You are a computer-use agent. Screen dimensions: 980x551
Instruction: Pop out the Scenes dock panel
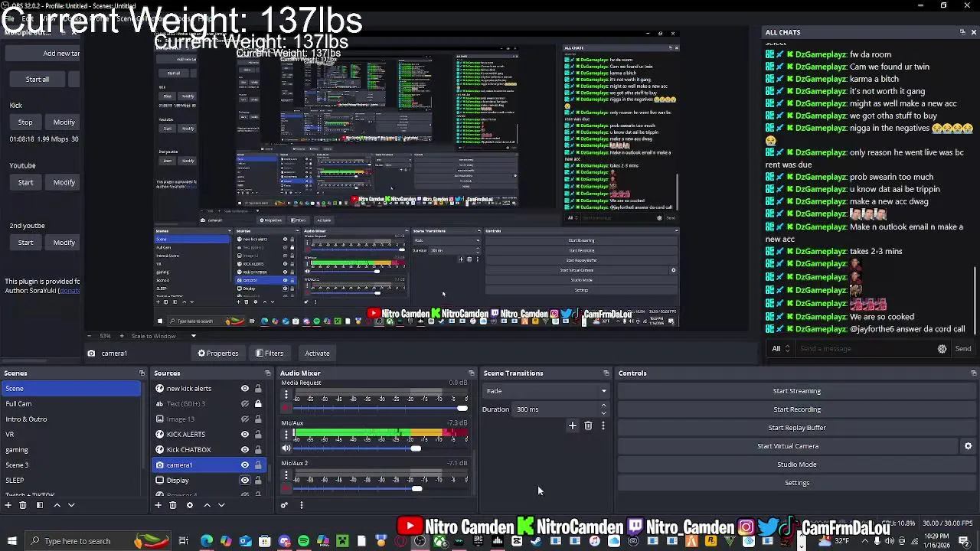click(x=142, y=373)
